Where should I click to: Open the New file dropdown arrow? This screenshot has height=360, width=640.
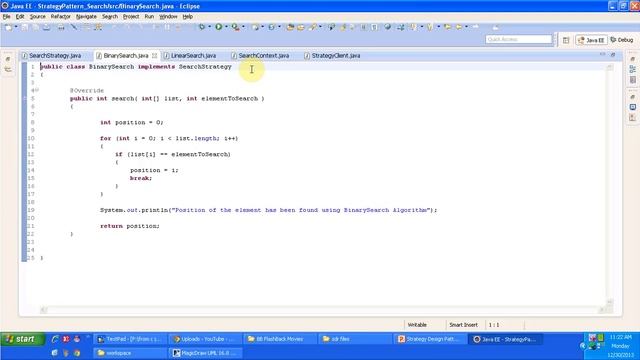[x=16, y=27]
